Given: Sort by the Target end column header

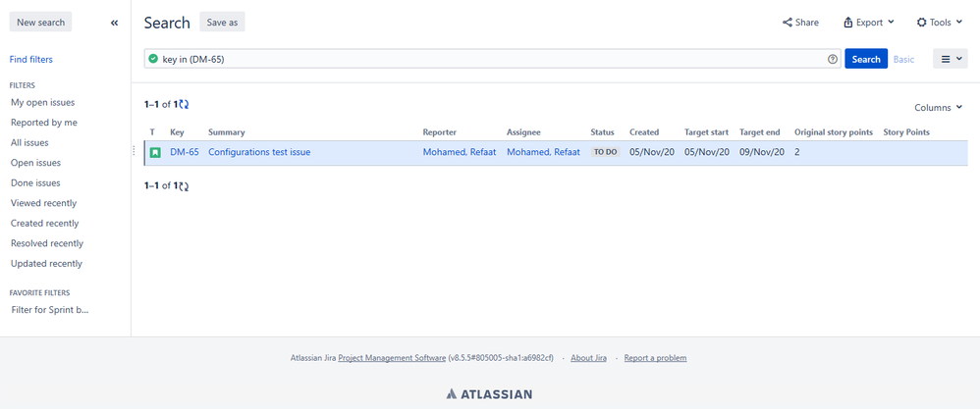Looking at the screenshot, I should point(760,132).
